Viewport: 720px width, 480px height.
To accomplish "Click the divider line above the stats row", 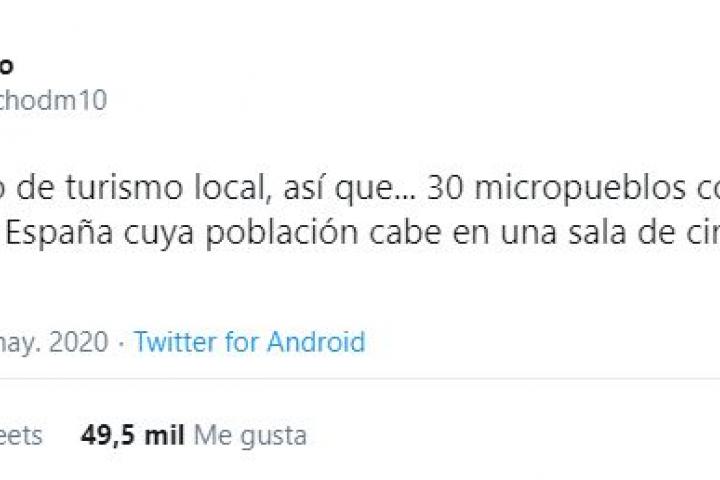I will (x=360, y=379).
